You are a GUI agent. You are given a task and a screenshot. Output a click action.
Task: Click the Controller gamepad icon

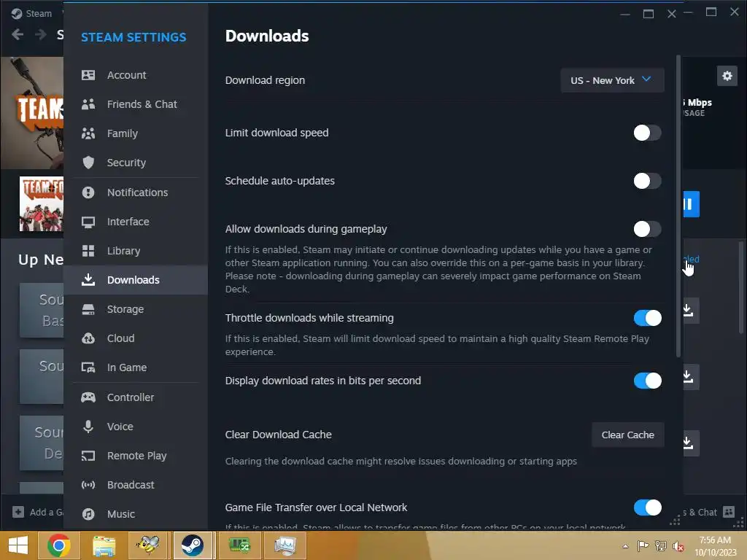[x=88, y=397]
